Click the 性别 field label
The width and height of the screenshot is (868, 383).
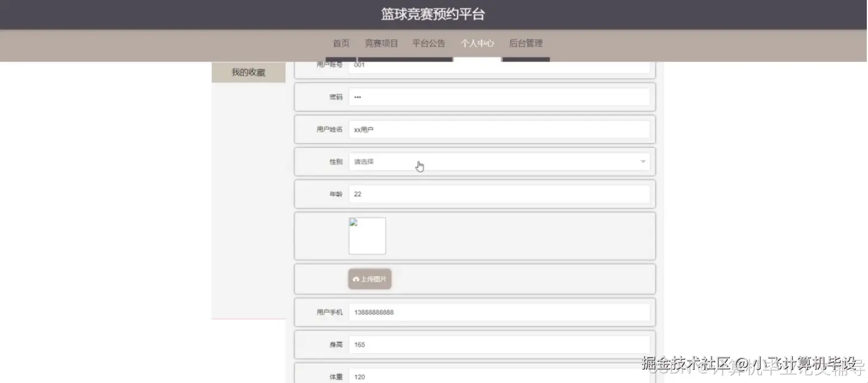coord(336,162)
